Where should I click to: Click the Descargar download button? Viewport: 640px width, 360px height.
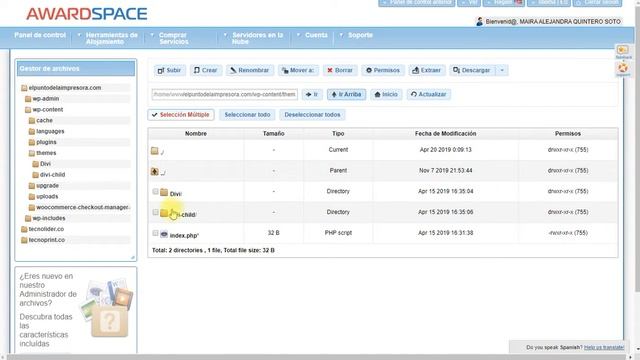point(472,70)
